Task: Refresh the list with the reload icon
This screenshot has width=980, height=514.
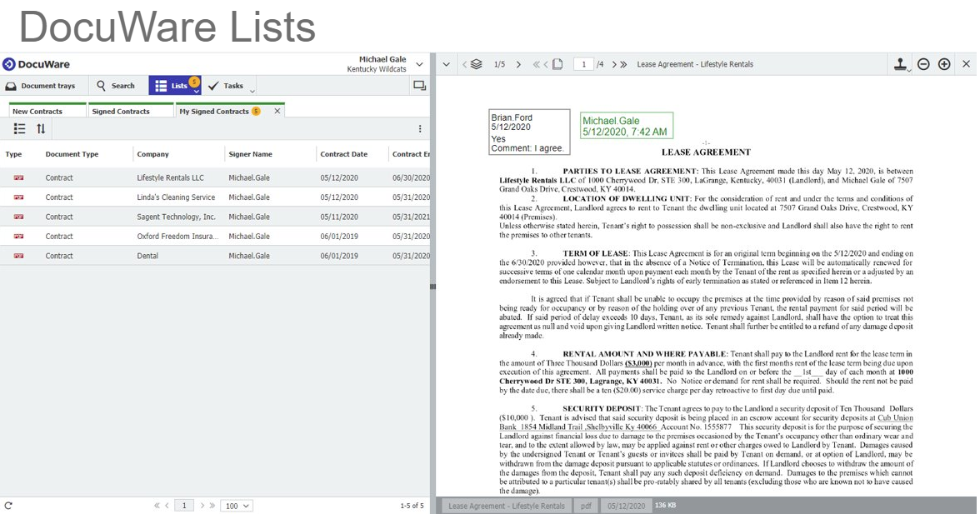Action: click(8, 506)
